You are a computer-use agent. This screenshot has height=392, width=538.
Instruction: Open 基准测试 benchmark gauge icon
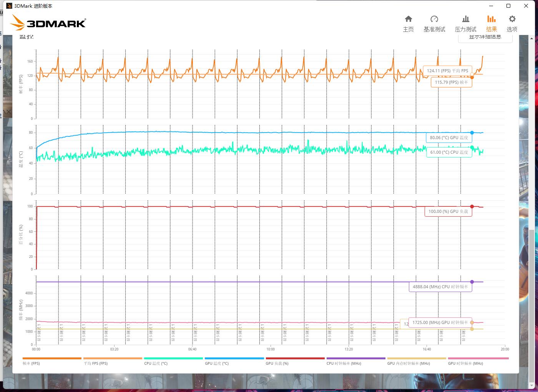pyautogui.click(x=434, y=23)
